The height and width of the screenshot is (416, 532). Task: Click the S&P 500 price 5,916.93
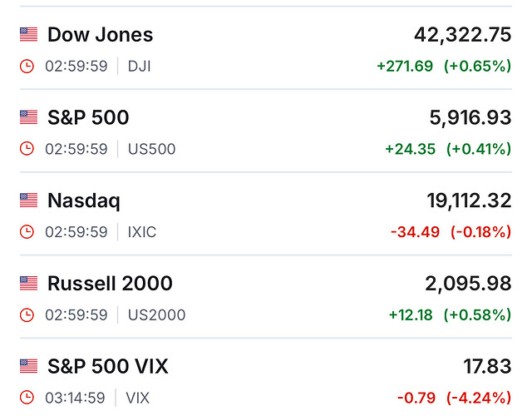click(x=470, y=117)
